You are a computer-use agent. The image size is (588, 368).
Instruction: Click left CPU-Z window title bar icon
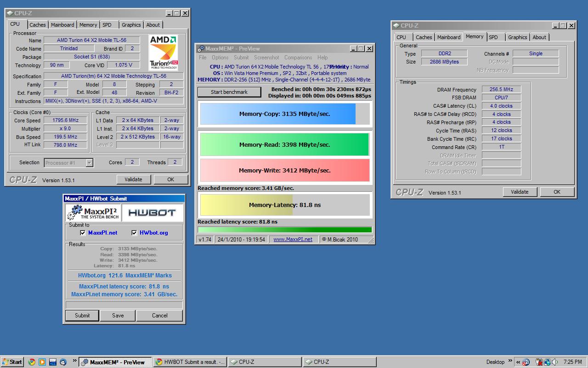tap(10, 13)
